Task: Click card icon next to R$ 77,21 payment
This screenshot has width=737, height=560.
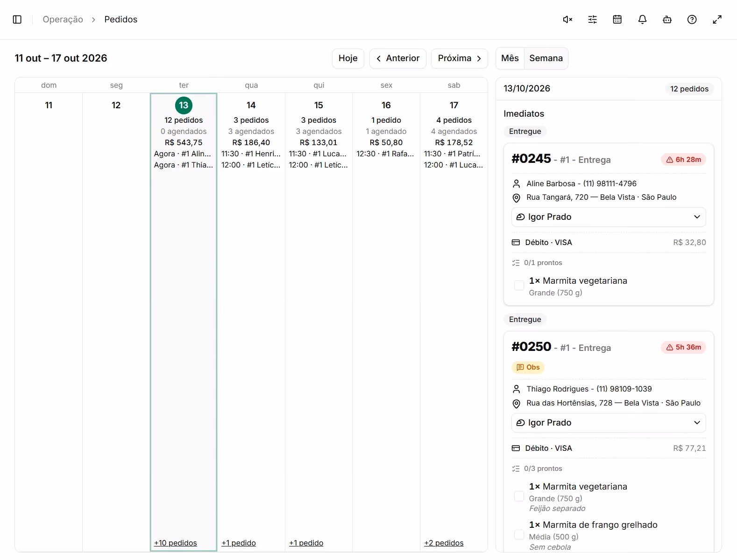Action: point(516,448)
